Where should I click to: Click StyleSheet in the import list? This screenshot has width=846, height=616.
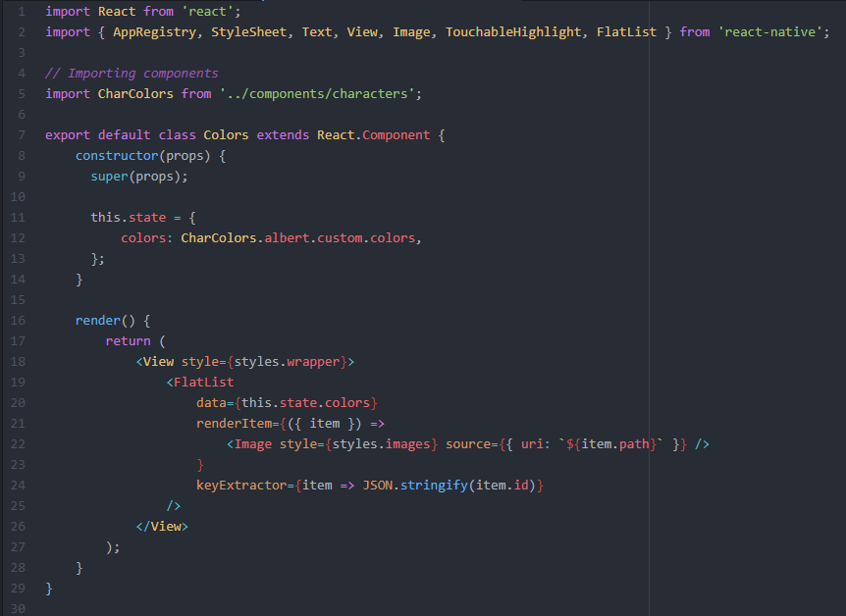coord(248,31)
